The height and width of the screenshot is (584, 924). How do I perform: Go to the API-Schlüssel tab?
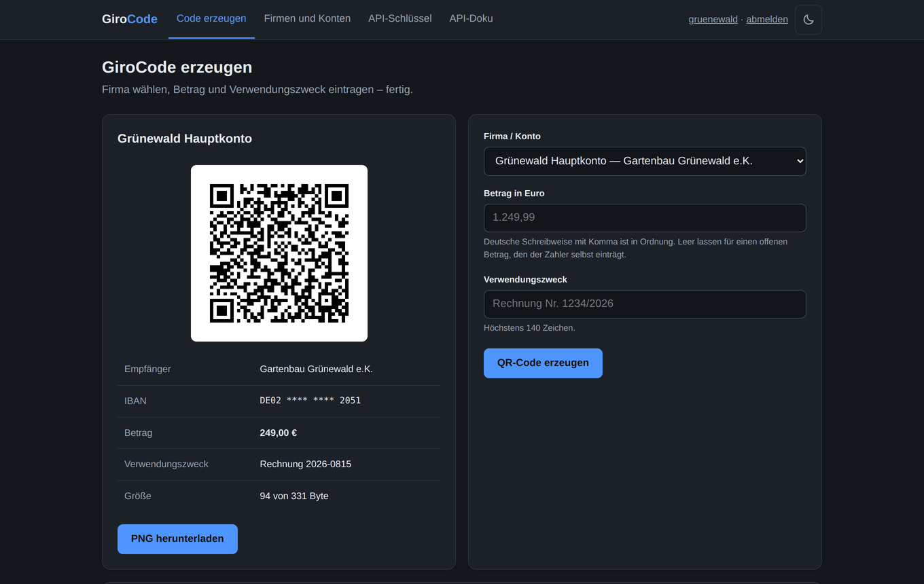pos(400,19)
